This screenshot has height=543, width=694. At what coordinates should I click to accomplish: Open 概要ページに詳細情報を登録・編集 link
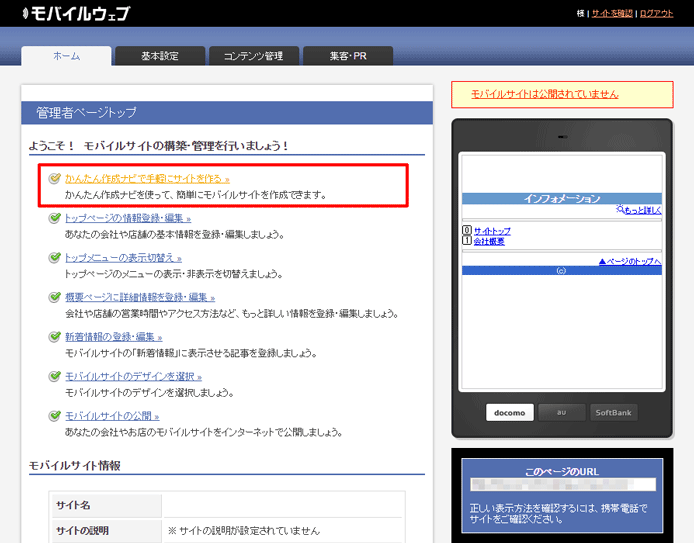click(139, 297)
